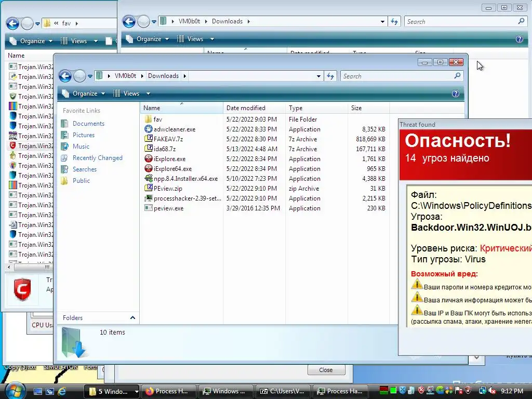532x399 pixels.
Task: Click Show Desktop quick launch icon
Action: click(x=38, y=391)
